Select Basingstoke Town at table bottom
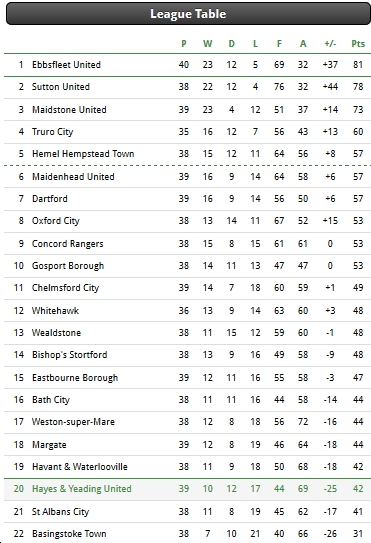This screenshot has height=543, width=371. click(x=69, y=534)
